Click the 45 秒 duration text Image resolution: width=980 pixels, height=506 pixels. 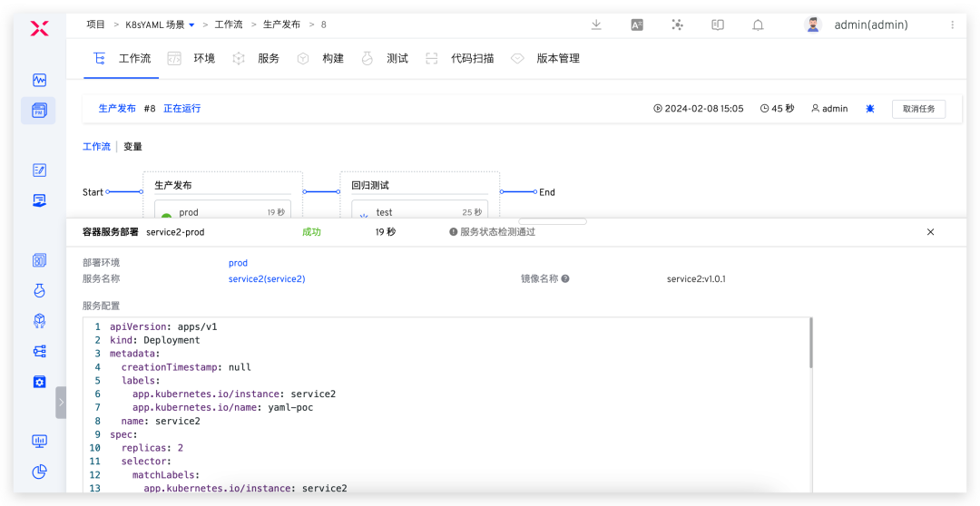click(782, 109)
